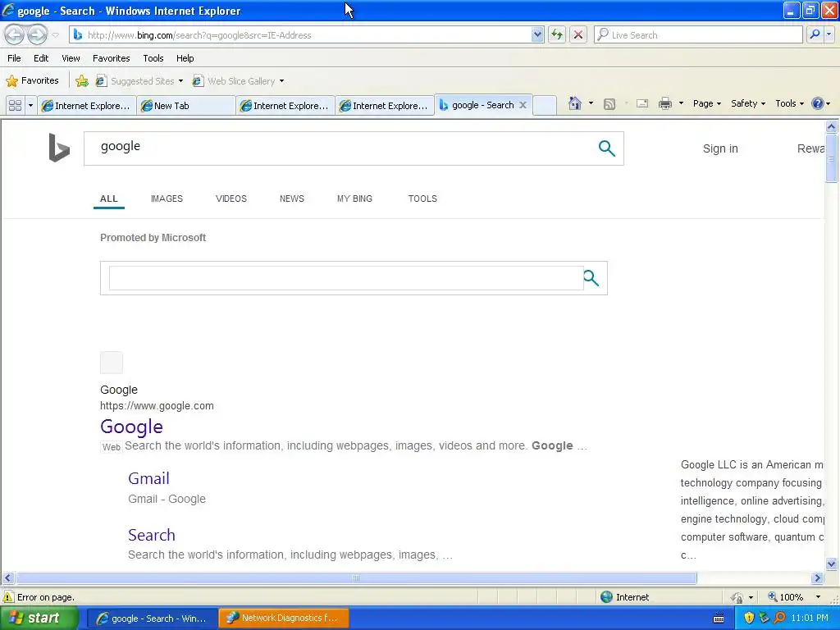840x630 pixels.
Task: Click the Stop loading red X button
Action: coord(578,34)
